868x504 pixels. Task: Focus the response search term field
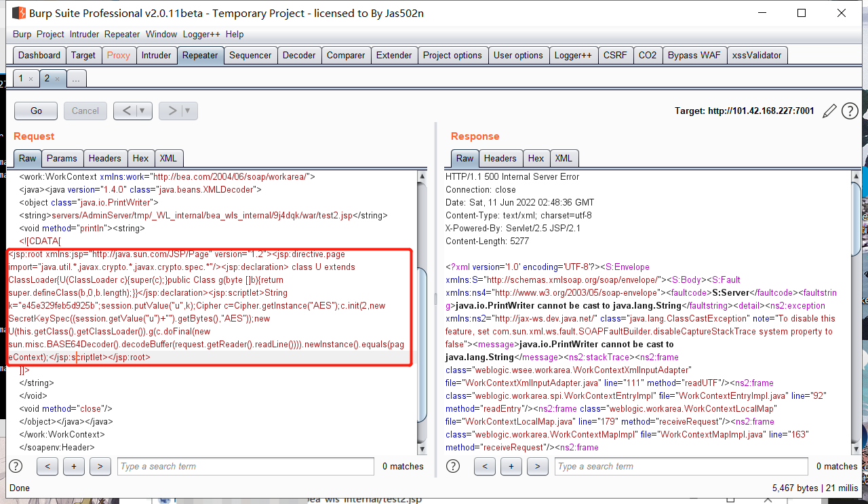pyautogui.click(x=682, y=466)
